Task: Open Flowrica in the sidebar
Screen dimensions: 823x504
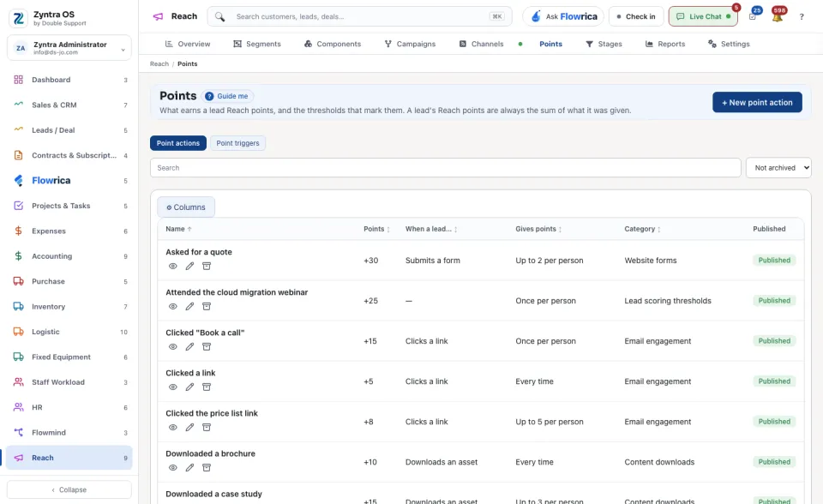Action: click(x=69, y=181)
